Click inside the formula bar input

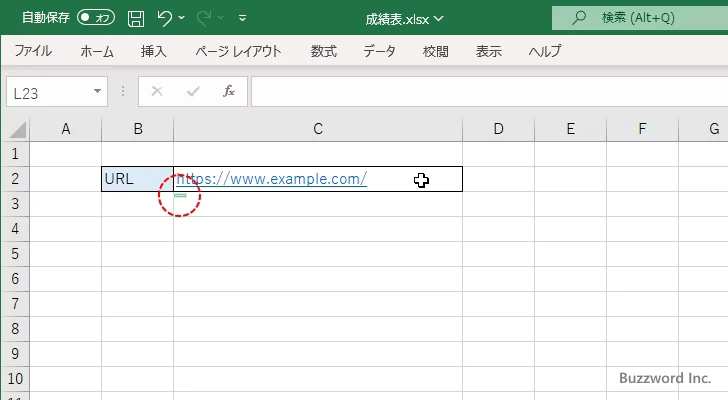[x=489, y=91]
